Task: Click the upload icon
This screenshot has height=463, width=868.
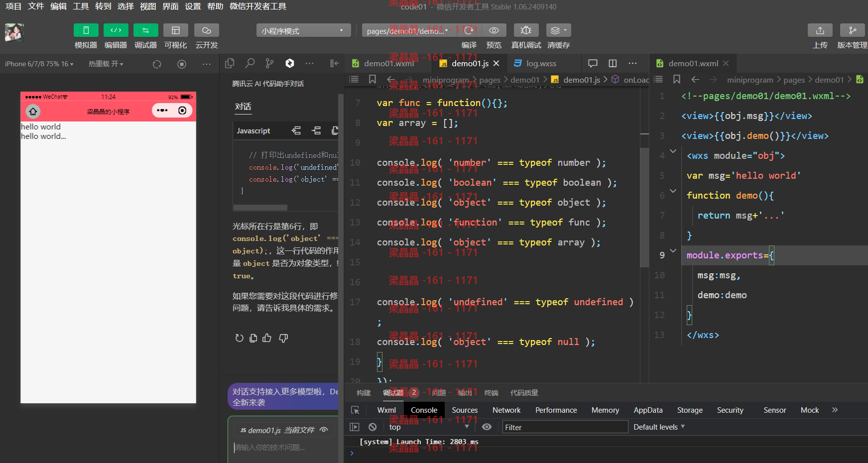Action: [x=820, y=30]
